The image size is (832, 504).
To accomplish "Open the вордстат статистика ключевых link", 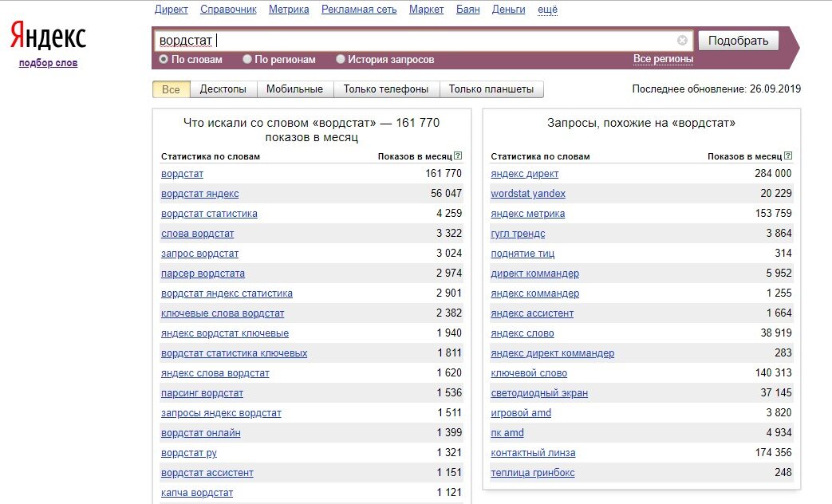I will 234,352.
